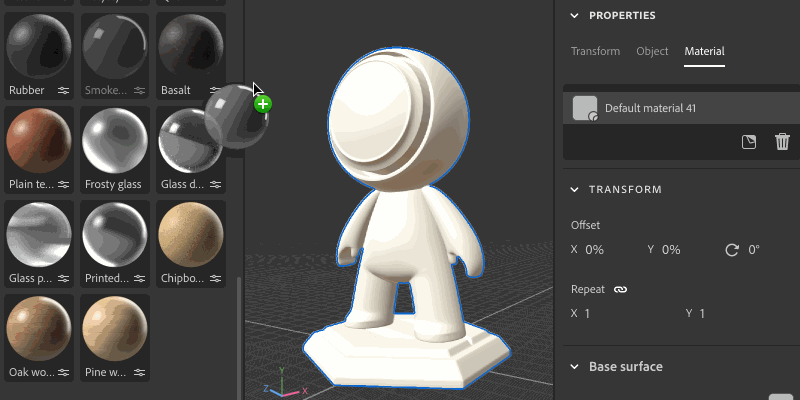This screenshot has width=800, height=400.
Task: Open Oak wo... material settings icon
Action: [x=63, y=372]
